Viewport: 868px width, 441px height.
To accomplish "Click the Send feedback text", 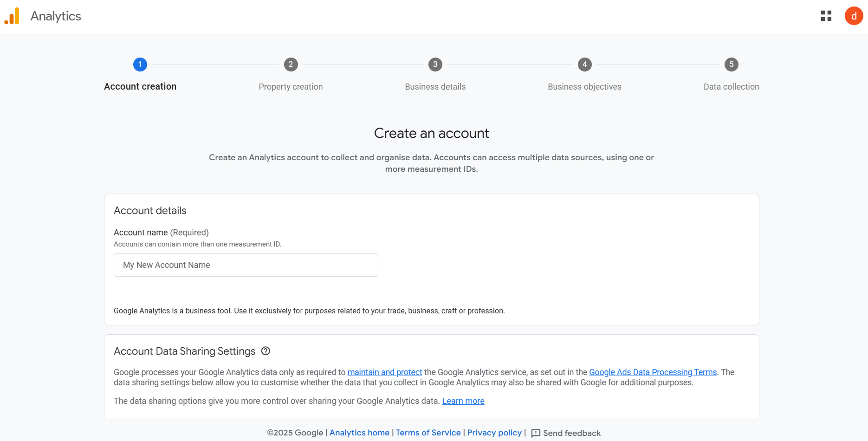I will [572, 433].
